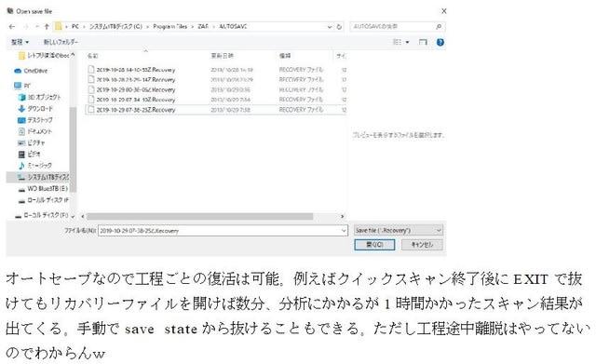This screenshot has height=364, width=596.
Task: Open the recent locations chevron
Action: pos(37,27)
